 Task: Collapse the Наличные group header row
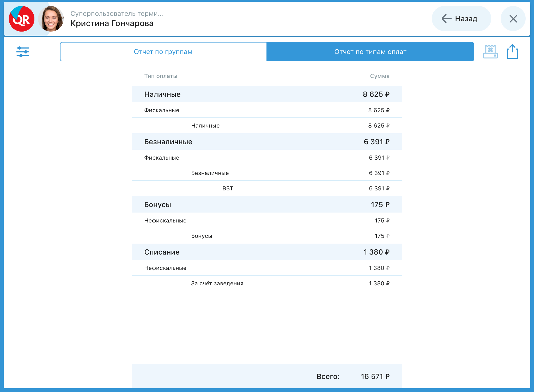(x=266, y=94)
